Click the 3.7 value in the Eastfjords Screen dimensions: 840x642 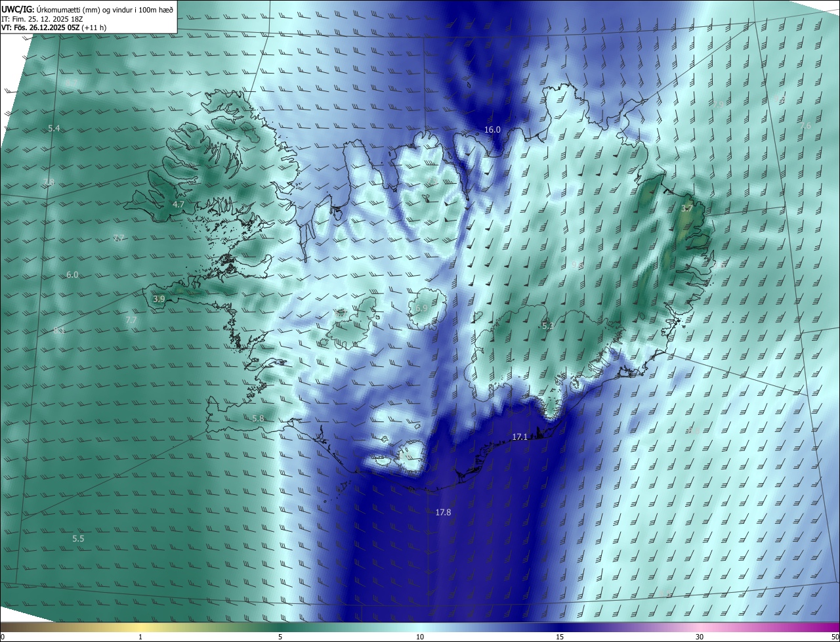(686, 209)
